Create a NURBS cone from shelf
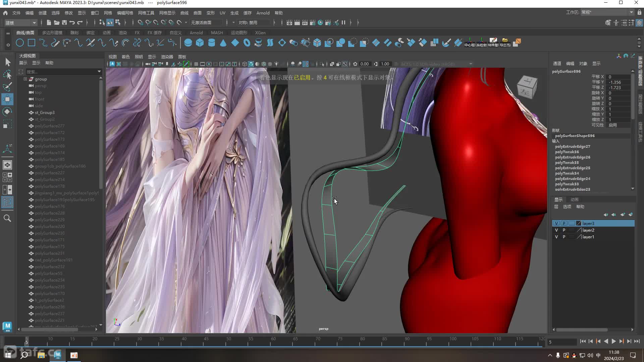Image resolution: width=644 pixels, height=362 pixels. pos(223,43)
